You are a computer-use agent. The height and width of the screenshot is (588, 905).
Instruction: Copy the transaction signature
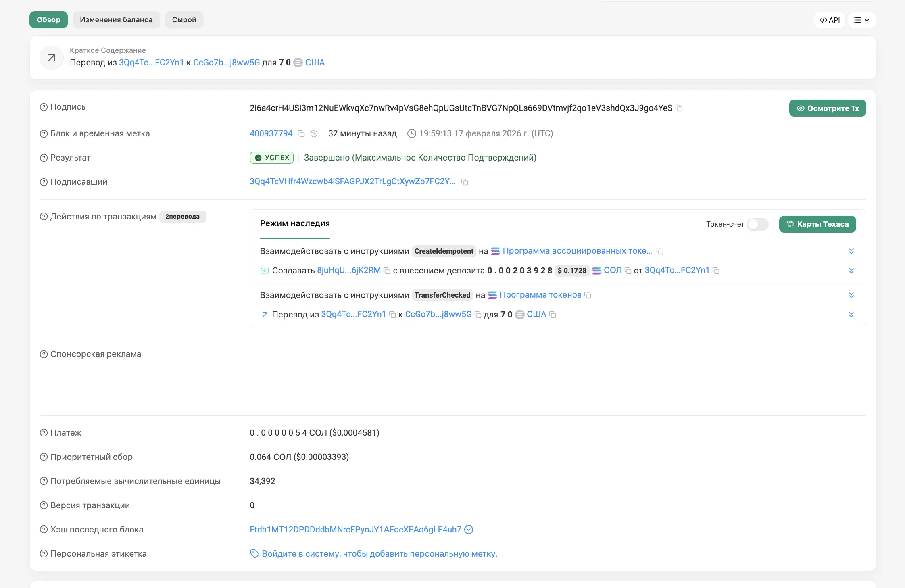[x=679, y=108]
